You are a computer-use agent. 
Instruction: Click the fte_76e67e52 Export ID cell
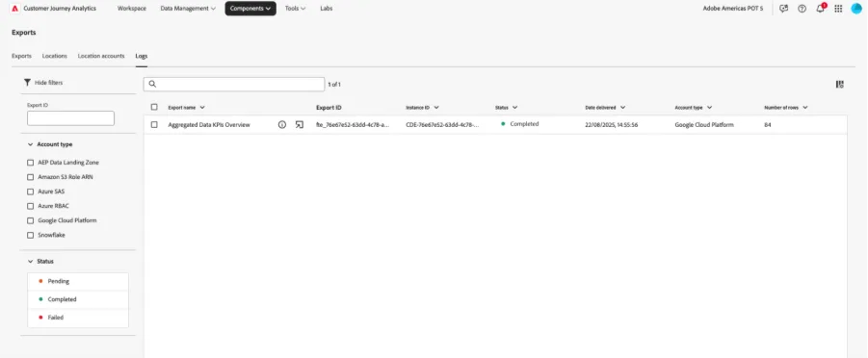(353, 125)
